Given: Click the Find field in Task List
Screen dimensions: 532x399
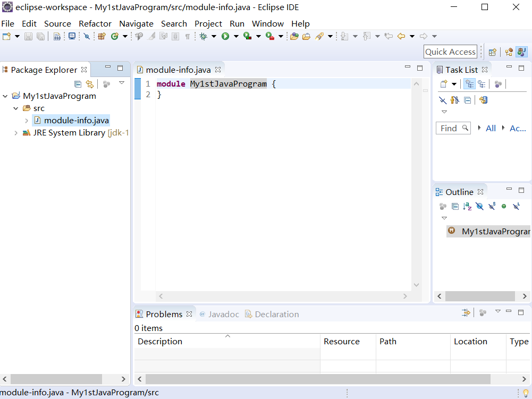Looking at the screenshot, I should click(453, 128).
